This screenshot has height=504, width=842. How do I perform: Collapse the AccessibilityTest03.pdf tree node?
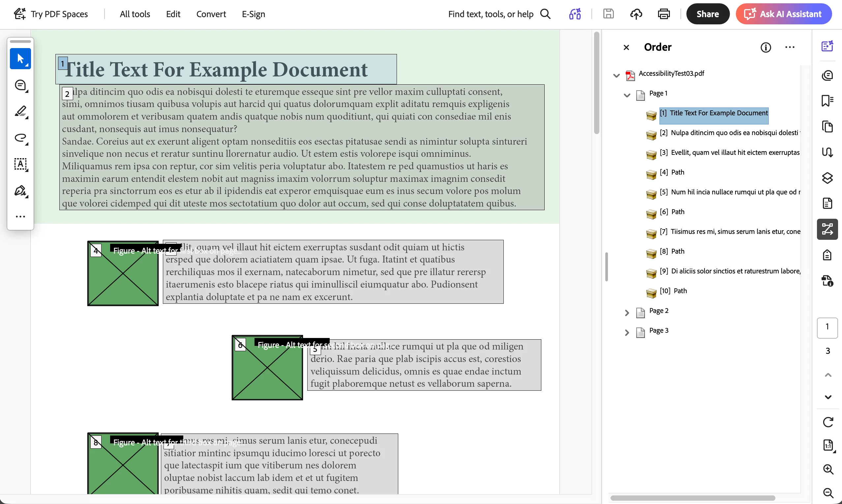tap(616, 75)
